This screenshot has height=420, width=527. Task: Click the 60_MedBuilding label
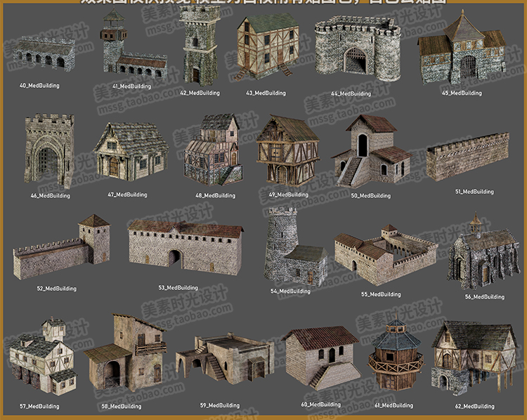pyautogui.click(x=321, y=405)
